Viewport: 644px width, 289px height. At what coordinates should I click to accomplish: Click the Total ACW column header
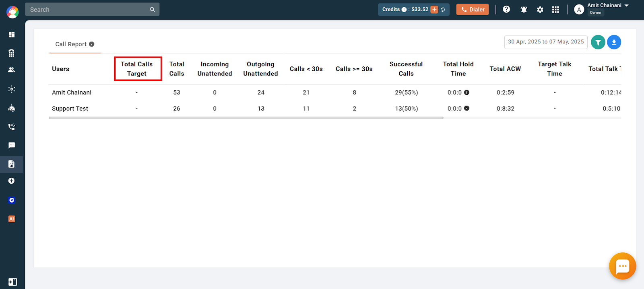(505, 69)
